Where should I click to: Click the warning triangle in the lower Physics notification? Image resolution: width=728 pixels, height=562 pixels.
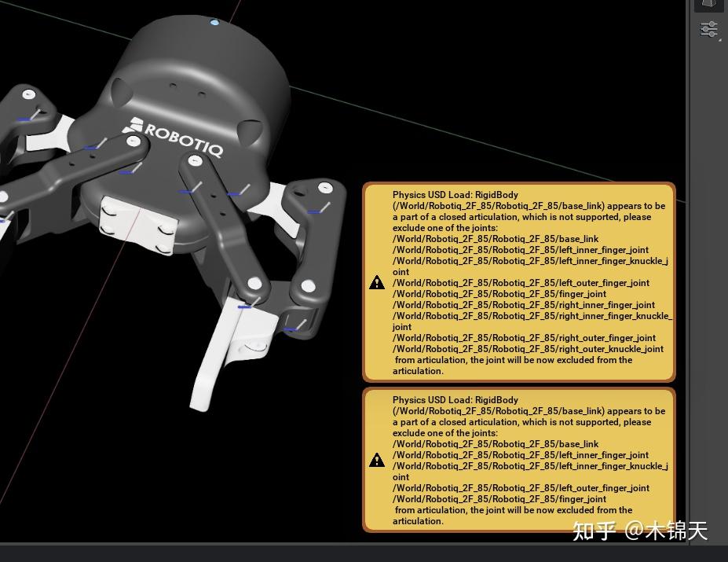[x=377, y=460]
